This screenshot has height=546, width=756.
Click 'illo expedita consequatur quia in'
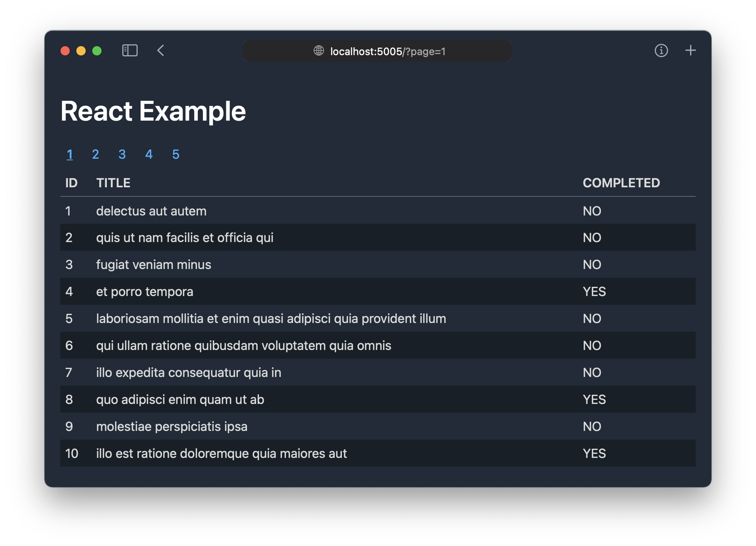coord(189,373)
